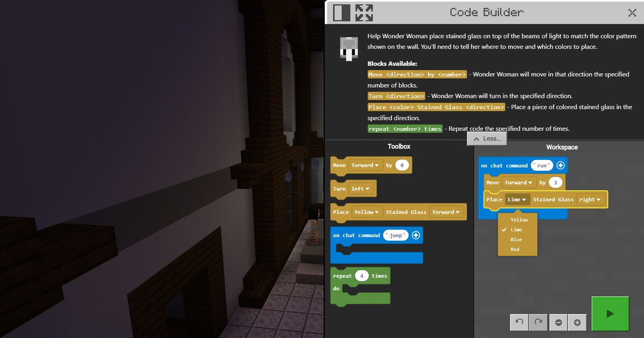Select the Turn block in the toolbox
644x338 pixels.
[353, 189]
